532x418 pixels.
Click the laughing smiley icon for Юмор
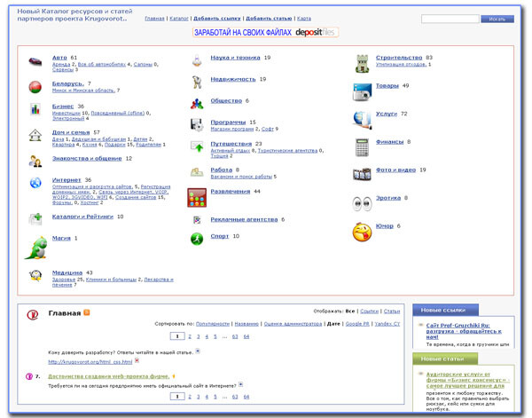[x=362, y=232]
